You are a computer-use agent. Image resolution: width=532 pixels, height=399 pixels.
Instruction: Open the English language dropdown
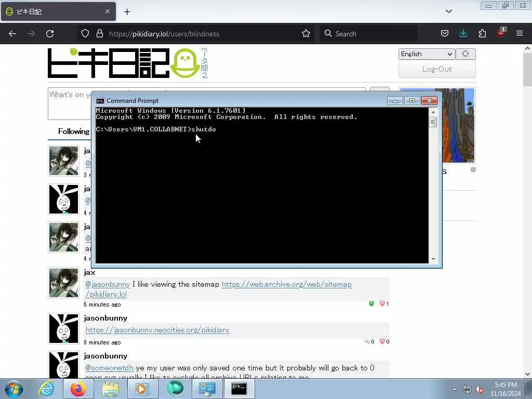click(427, 54)
